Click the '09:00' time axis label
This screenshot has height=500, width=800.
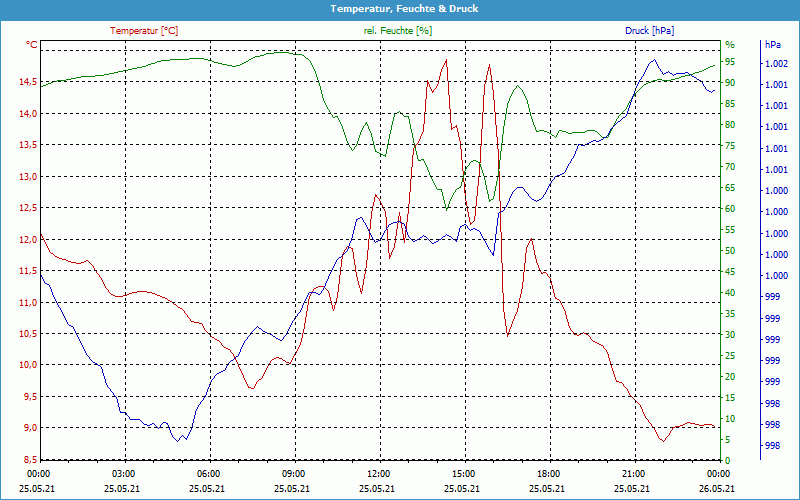click(x=293, y=474)
